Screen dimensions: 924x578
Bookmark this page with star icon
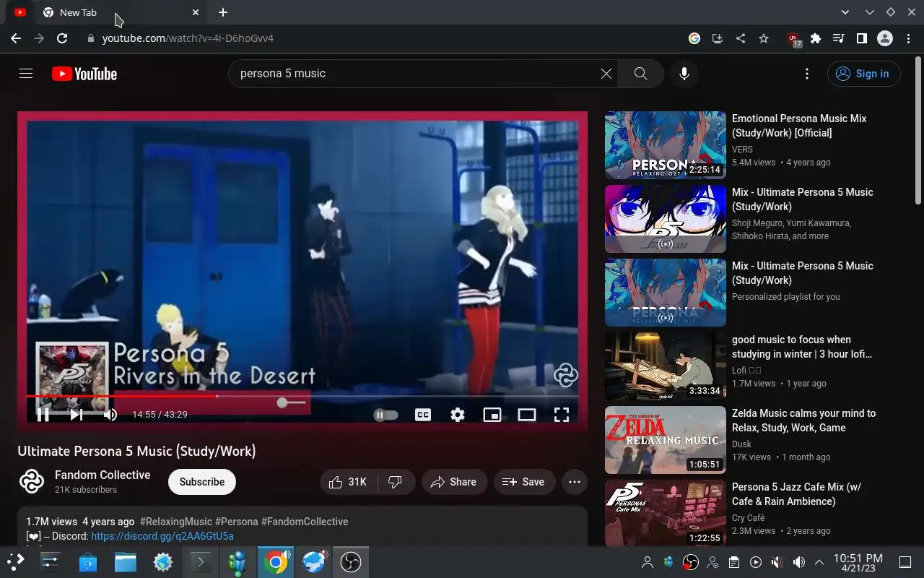[x=764, y=38]
